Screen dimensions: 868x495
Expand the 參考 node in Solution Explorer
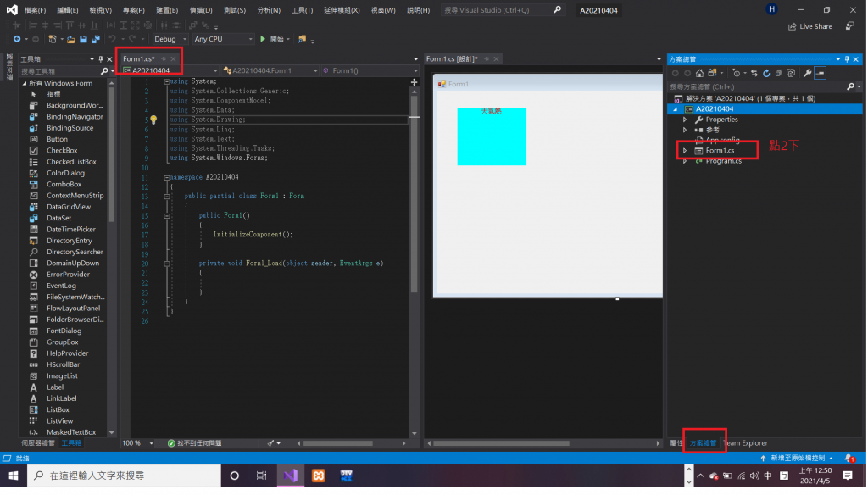(685, 131)
